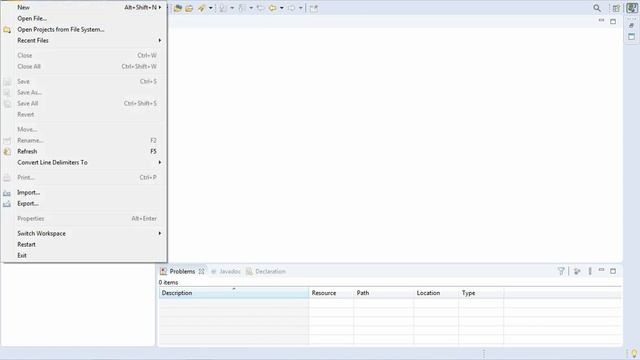
Task: Sort by the Resource column header
Action: coord(331,293)
